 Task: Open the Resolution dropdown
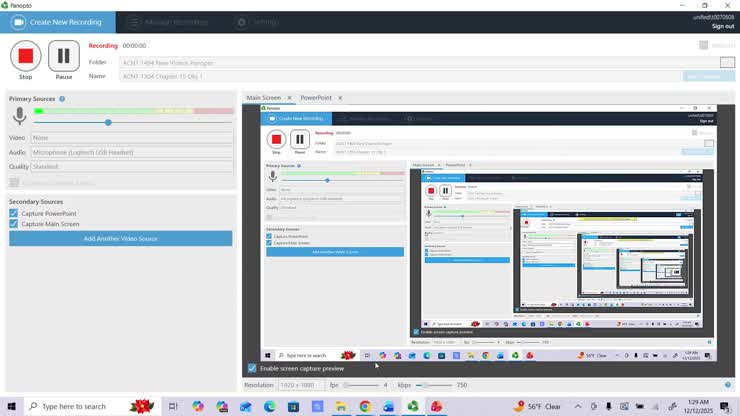pyautogui.click(x=301, y=385)
